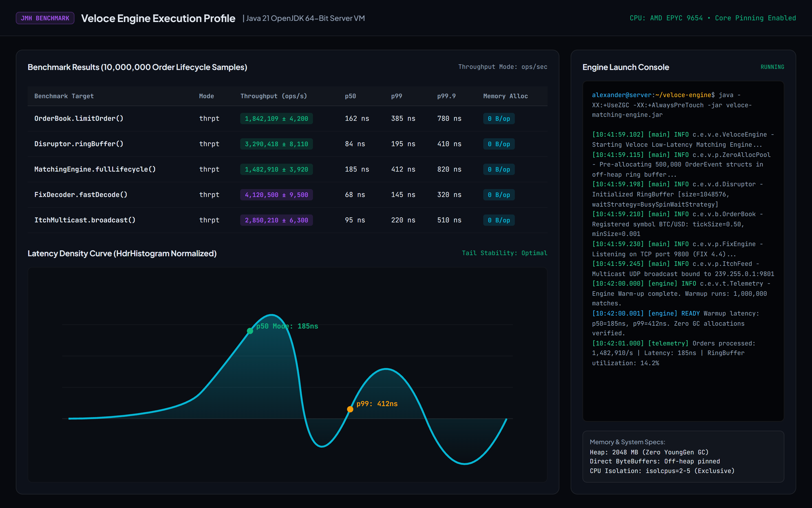Screen dimensions: 812x508
Task: Click the Direct ByteBuffers: Off-heap pinned line
Action: pos(655,462)
